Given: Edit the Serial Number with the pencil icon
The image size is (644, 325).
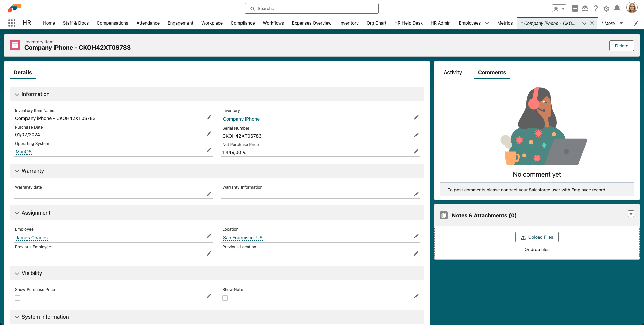Looking at the screenshot, I should (416, 135).
